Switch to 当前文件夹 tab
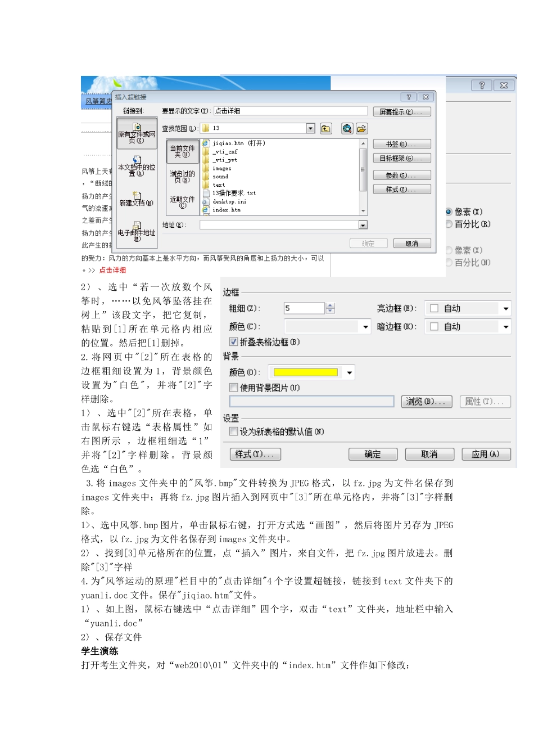The height and width of the screenshot is (756, 534). coord(183,152)
